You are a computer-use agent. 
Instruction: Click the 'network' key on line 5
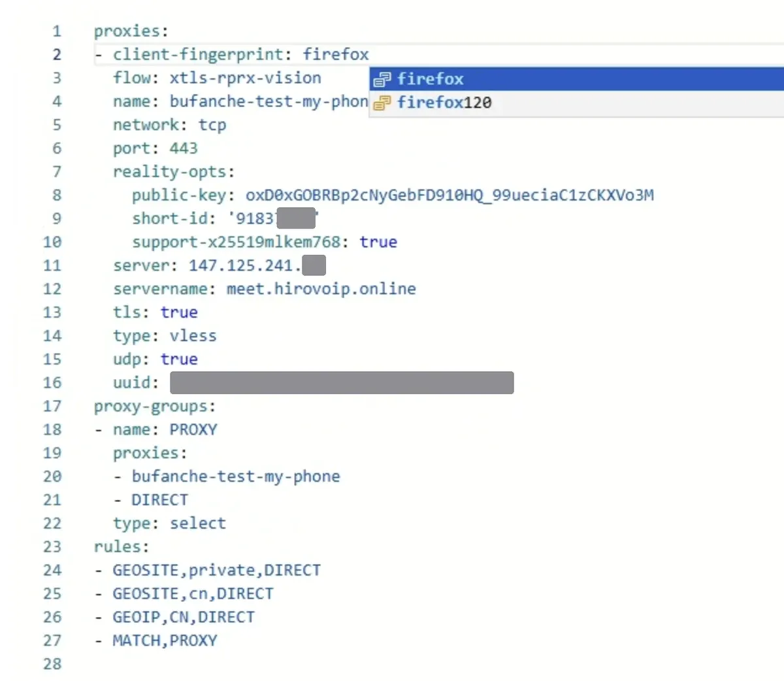(146, 125)
